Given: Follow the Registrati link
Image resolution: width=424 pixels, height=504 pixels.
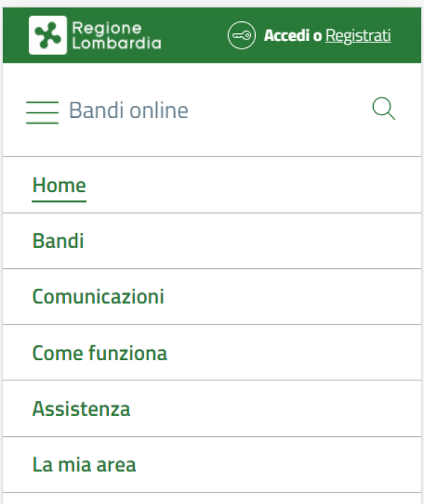Looking at the screenshot, I should (x=358, y=35).
